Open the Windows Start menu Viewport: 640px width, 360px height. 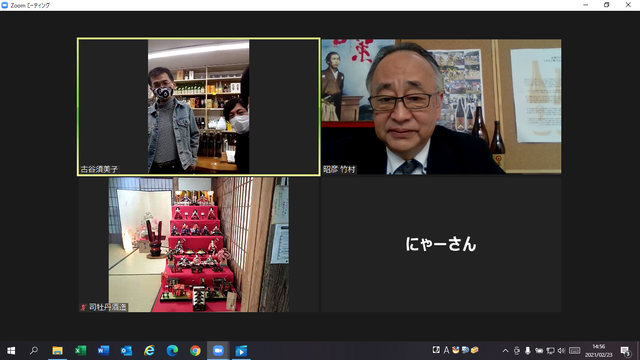(11, 351)
